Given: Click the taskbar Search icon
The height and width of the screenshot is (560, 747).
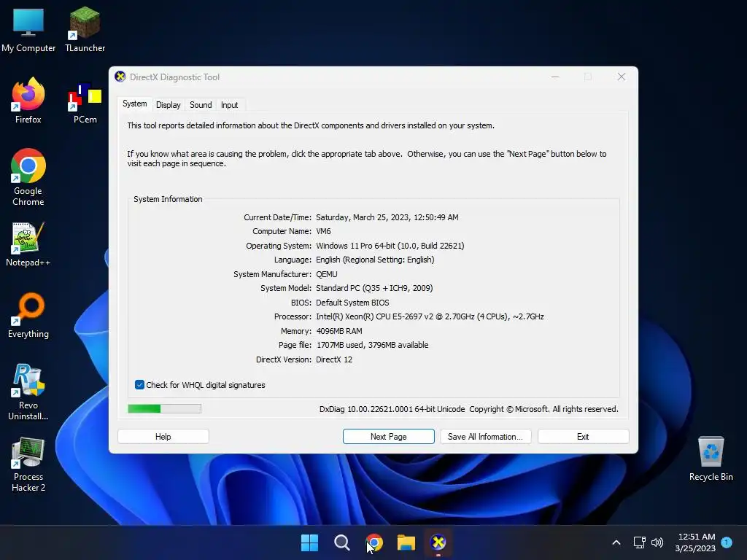Looking at the screenshot, I should 341,542.
